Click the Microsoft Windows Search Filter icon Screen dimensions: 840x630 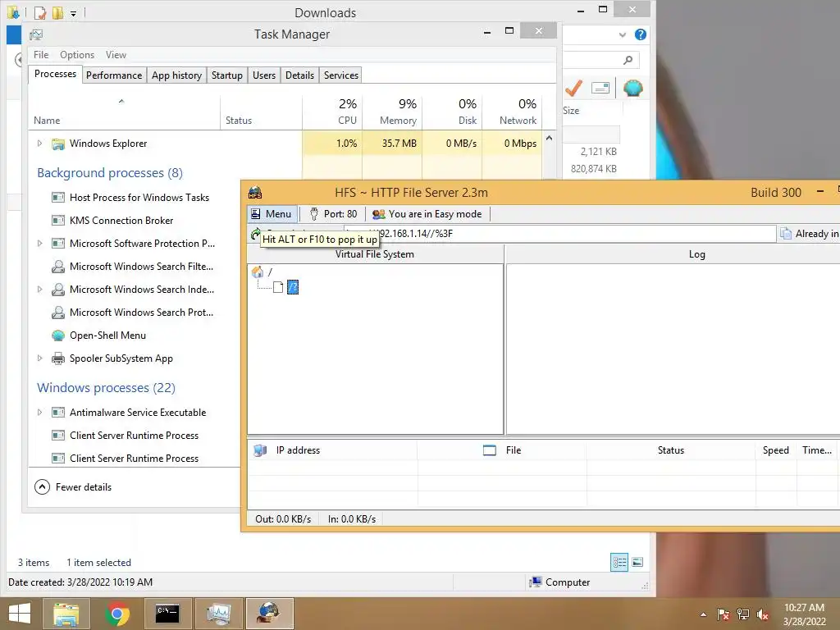pyautogui.click(x=58, y=267)
